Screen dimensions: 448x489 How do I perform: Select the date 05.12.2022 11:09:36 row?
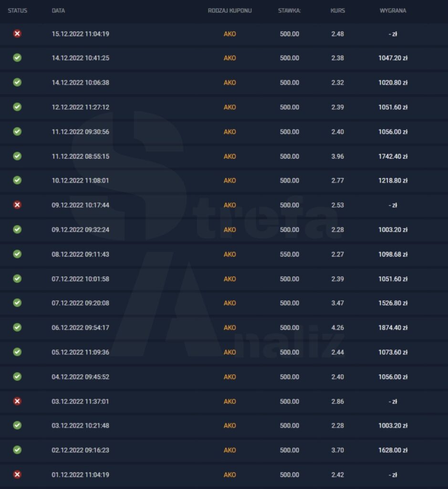pyautogui.click(x=224, y=352)
